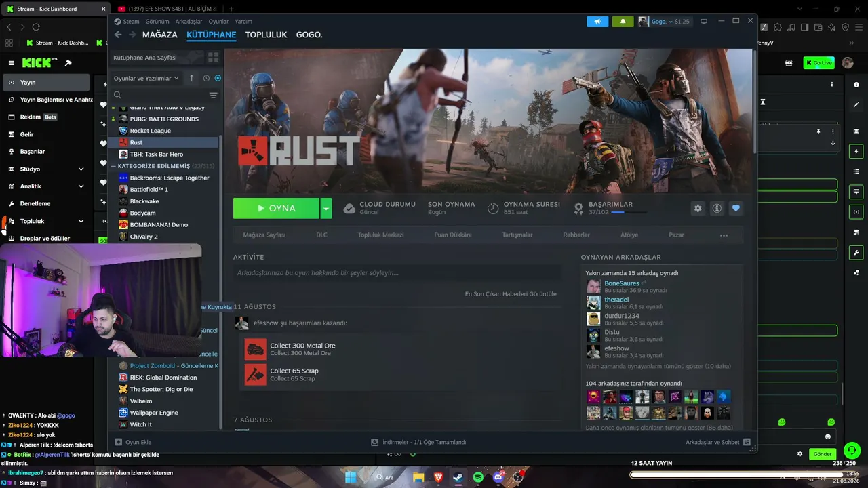The width and height of the screenshot is (868, 488).
Task: Click Rust achievements progress bar
Action: [x=629, y=212]
